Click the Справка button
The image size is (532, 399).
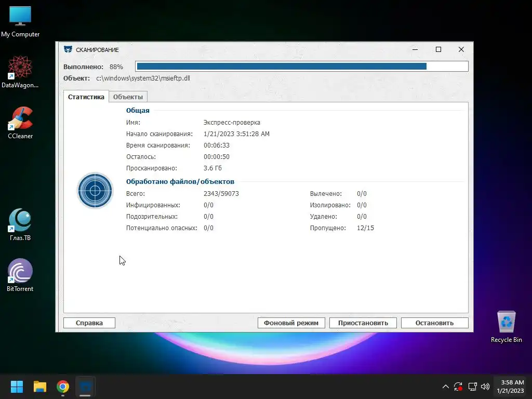(x=89, y=323)
